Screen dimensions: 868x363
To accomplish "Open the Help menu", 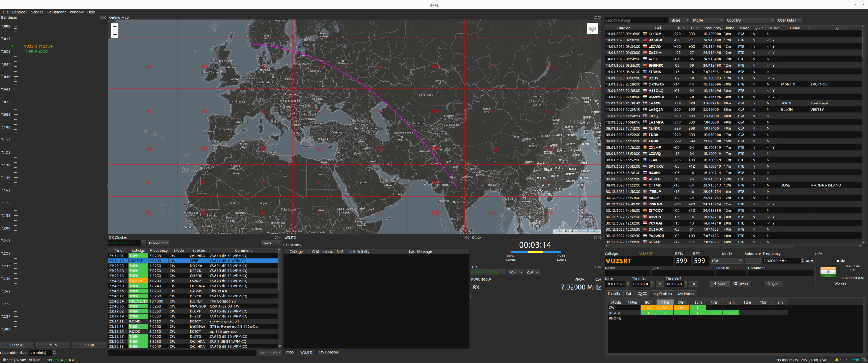I will 91,12.
